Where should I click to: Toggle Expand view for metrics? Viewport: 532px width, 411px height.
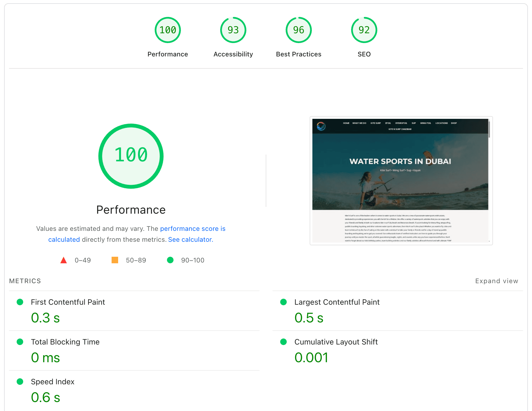coord(496,281)
